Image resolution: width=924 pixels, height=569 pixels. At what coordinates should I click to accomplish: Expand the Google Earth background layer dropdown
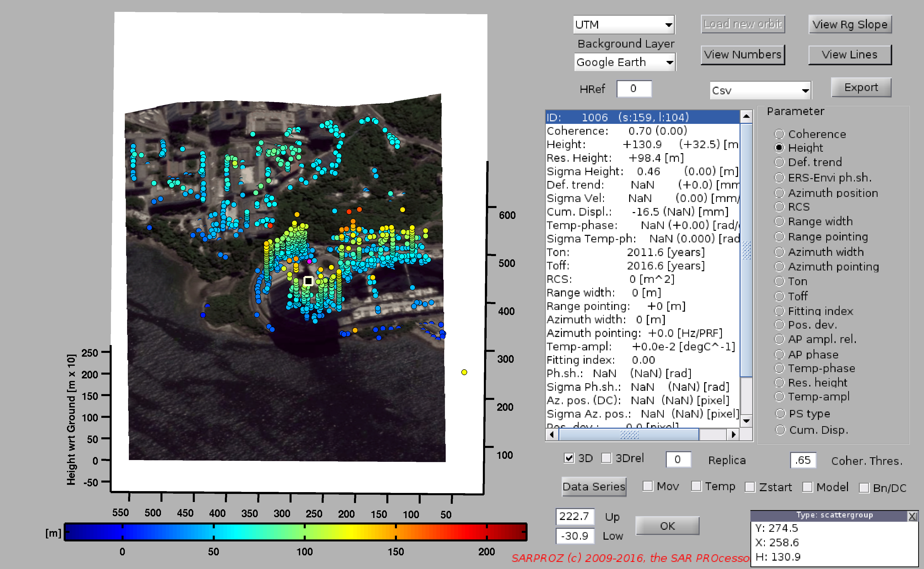coord(625,62)
